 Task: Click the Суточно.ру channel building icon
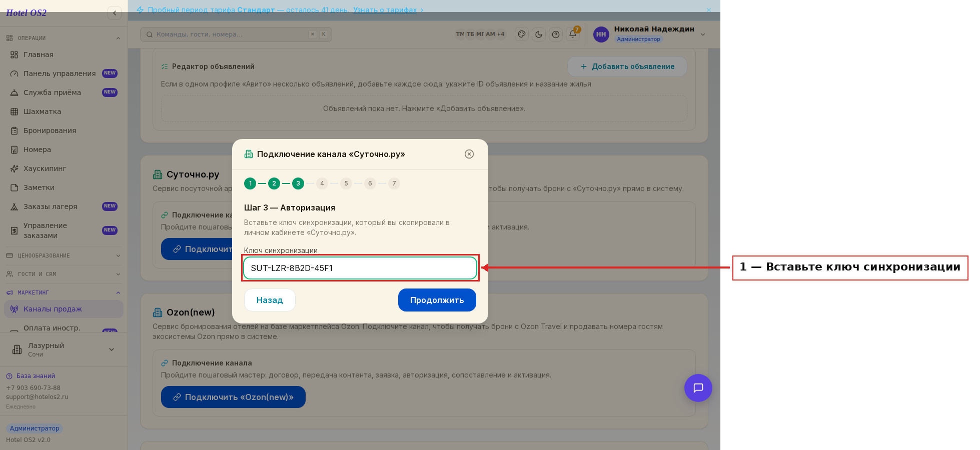158,174
